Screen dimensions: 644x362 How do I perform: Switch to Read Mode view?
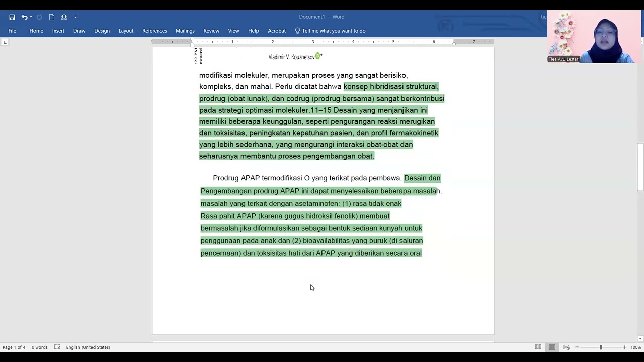(538, 347)
